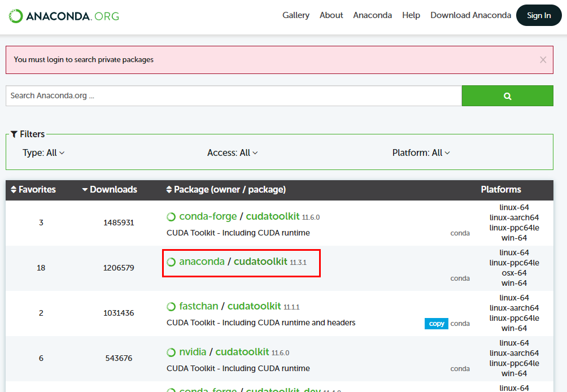567x392 pixels.
Task: Click download count 1031436
Action: [119, 313]
